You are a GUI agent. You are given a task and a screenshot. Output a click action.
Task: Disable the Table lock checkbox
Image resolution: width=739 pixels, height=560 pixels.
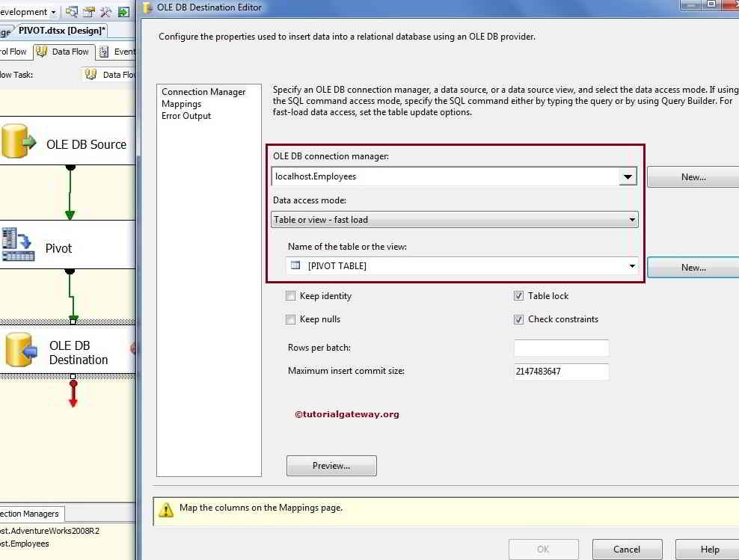(x=518, y=295)
